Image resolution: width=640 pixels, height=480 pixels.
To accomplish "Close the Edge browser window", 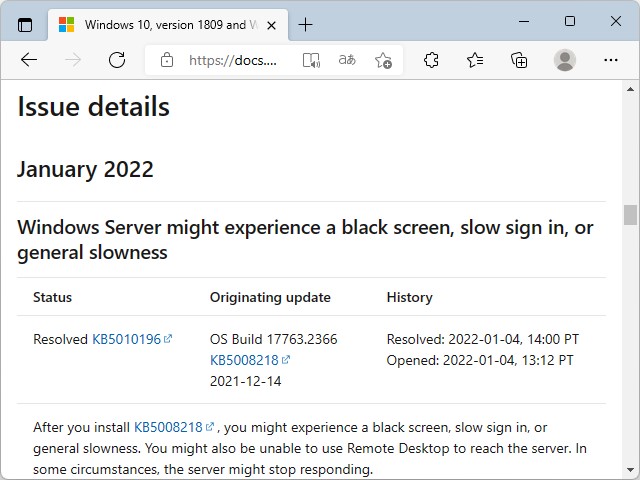I will tap(616, 21).
